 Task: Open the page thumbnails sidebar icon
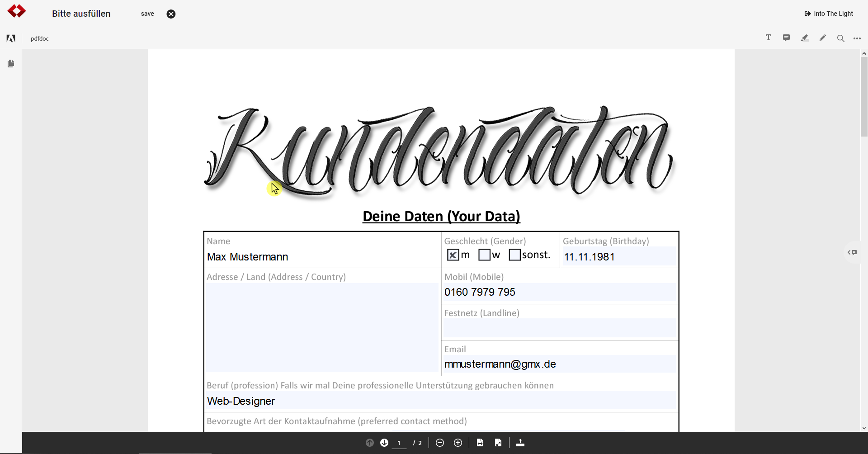tap(11, 64)
